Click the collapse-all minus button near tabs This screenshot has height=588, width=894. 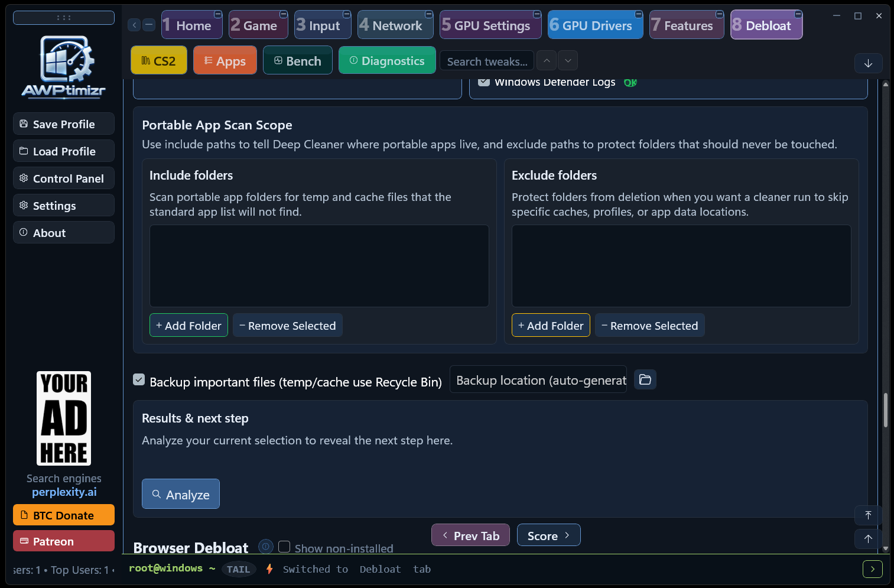click(149, 25)
